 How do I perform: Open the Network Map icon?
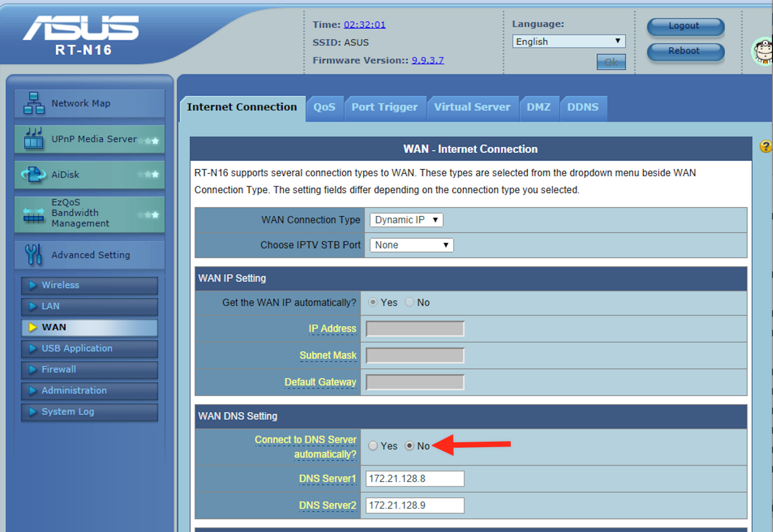coord(34,103)
